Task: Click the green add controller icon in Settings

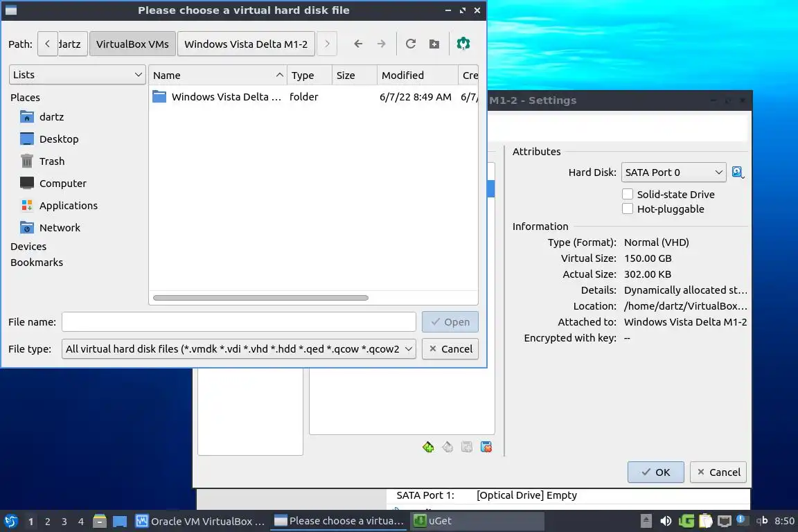Action: 428,447
